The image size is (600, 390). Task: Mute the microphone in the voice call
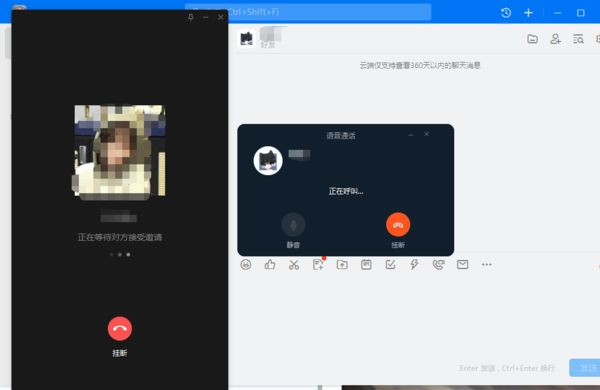[x=293, y=225]
